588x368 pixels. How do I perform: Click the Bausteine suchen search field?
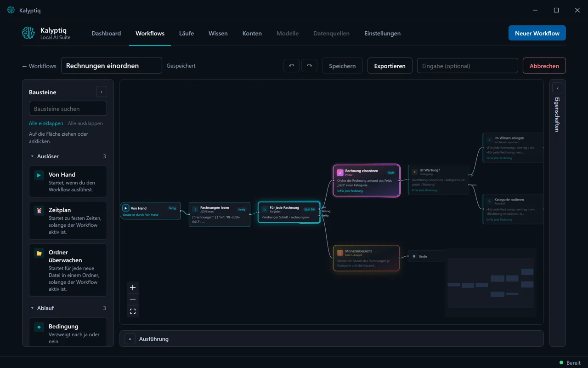coord(68,109)
